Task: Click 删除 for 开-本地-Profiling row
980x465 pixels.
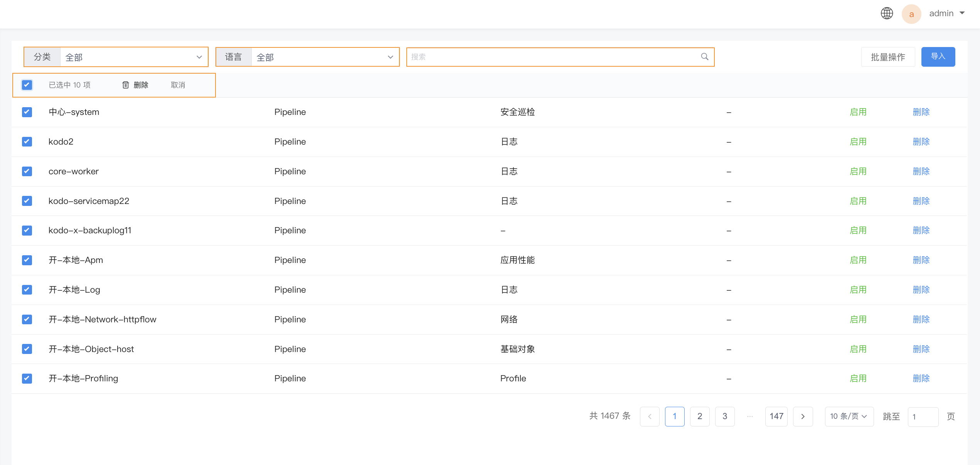Action: 921,379
